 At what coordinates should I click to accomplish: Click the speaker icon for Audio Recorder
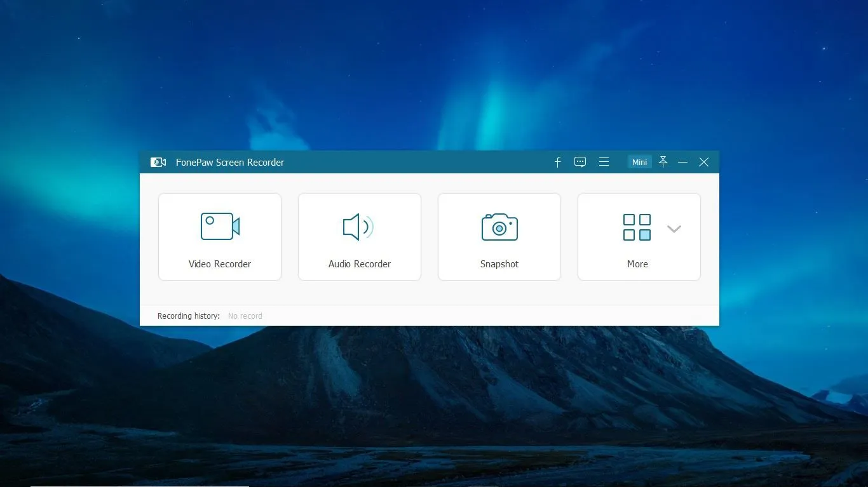point(359,227)
